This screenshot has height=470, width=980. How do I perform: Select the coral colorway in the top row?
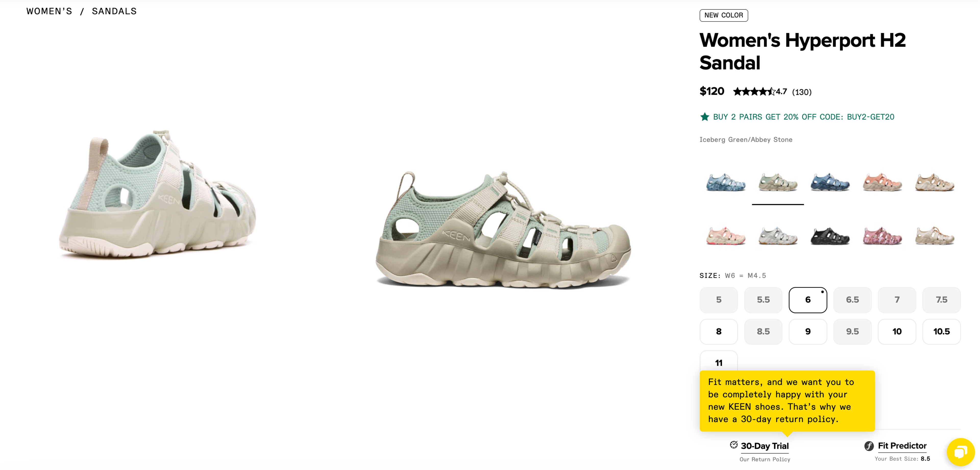click(882, 182)
